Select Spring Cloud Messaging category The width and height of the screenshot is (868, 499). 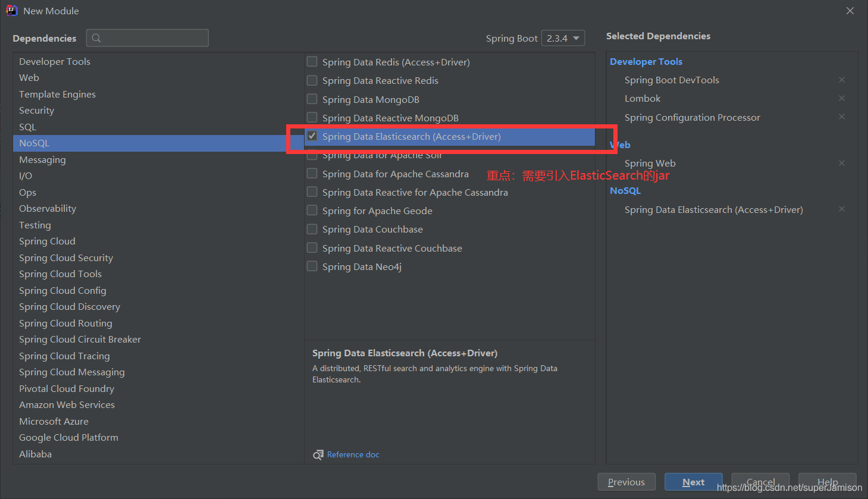158,372
